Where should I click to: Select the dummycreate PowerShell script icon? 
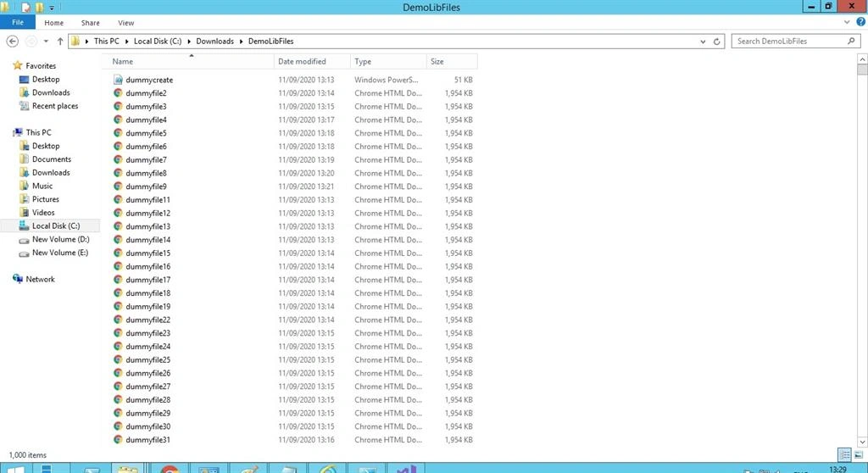(x=118, y=80)
